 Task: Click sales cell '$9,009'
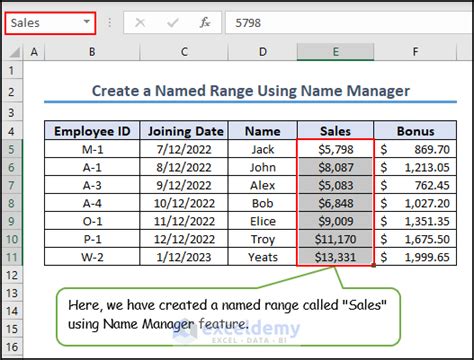click(x=335, y=221)
